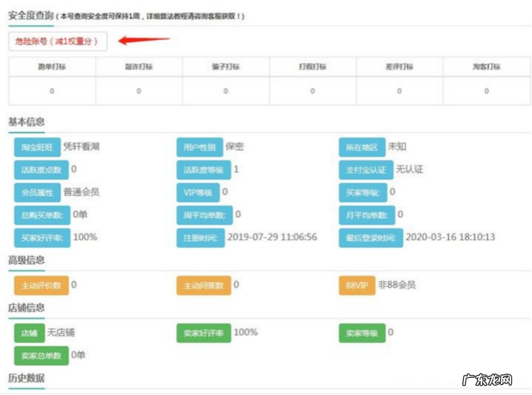
Task: Select the 淘客打标 column header
Action: click(487, 67)
